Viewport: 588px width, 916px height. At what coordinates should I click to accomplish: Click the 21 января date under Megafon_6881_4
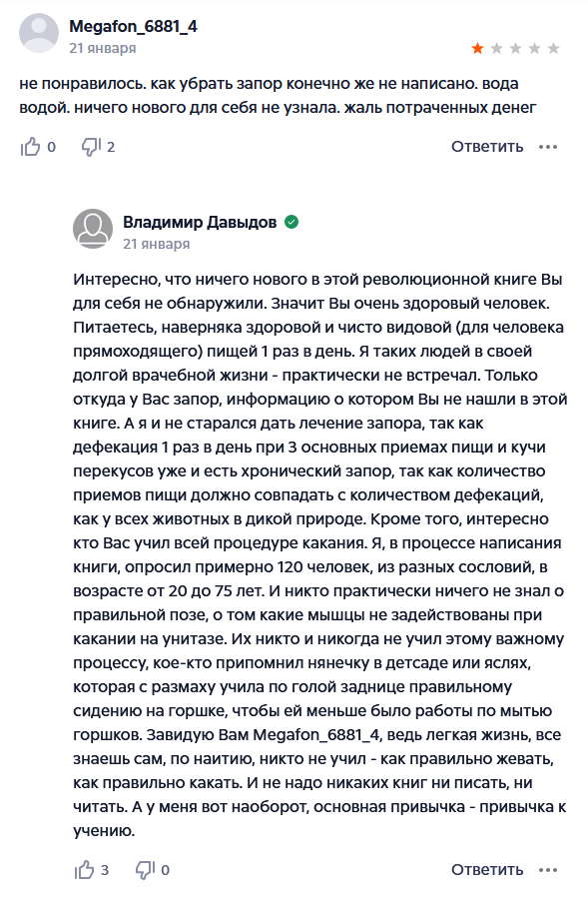(x=102, y=48)
